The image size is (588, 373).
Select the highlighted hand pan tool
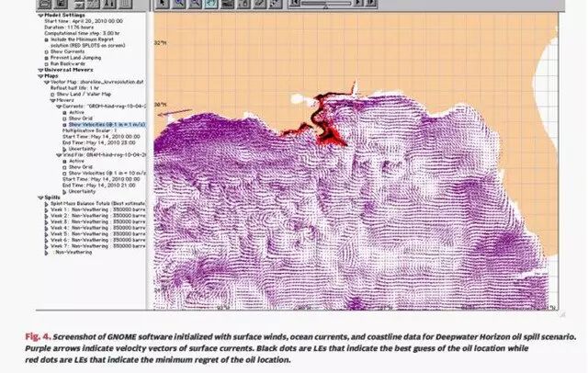(x=211, y=4)
